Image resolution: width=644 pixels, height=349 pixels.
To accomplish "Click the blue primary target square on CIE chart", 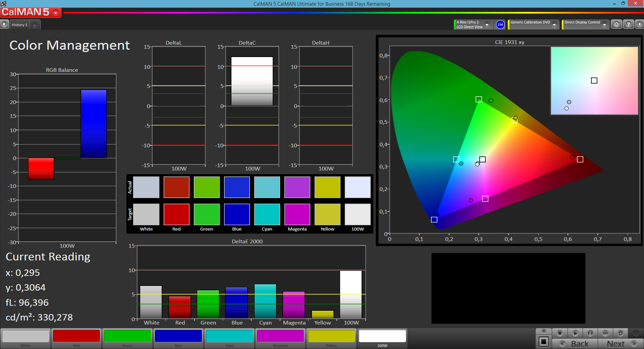I will (434, 219).
